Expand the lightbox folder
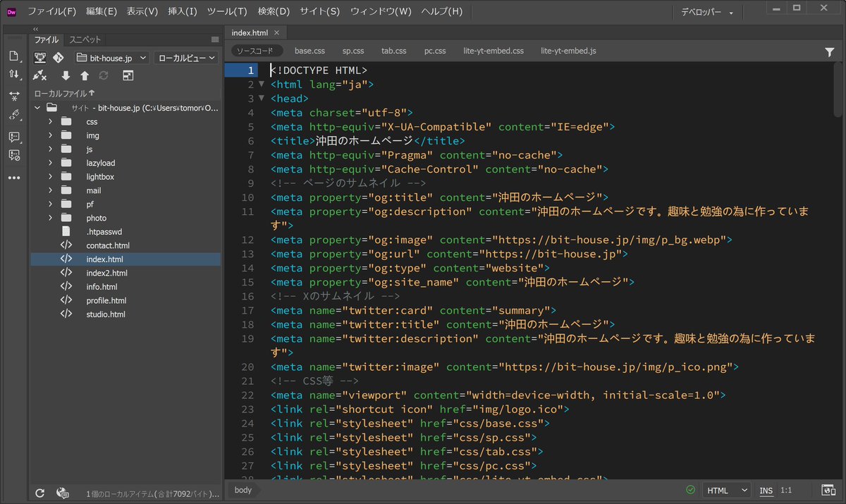The width and height of the screenshot is (846, 504). coord(50,177)
